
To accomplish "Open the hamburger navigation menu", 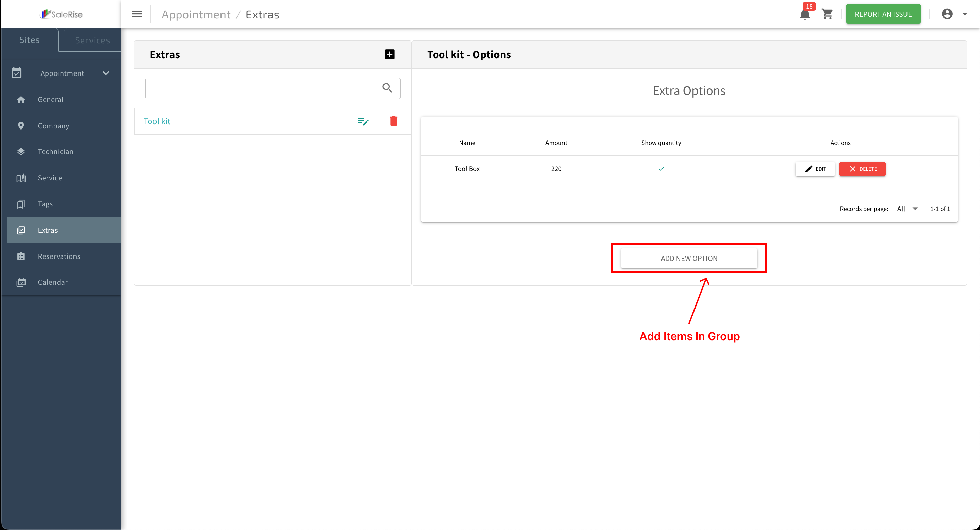I will 136,14.
